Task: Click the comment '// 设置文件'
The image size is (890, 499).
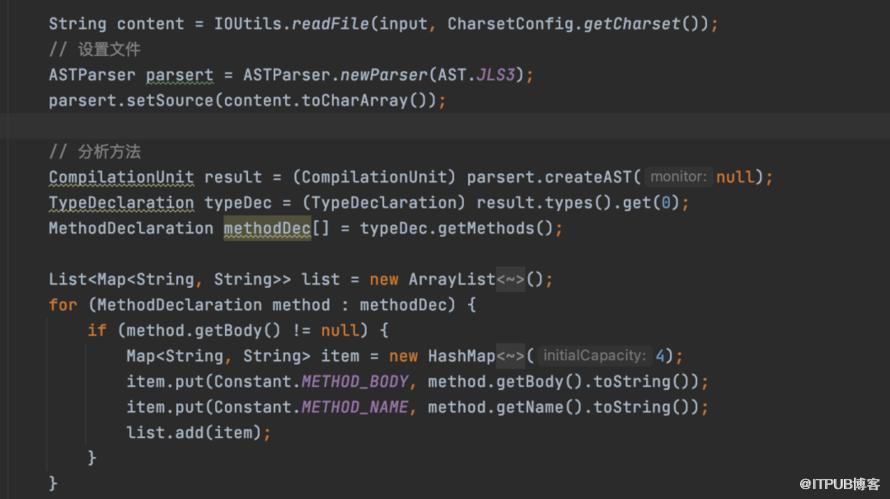Action: [x=94, y=49]
